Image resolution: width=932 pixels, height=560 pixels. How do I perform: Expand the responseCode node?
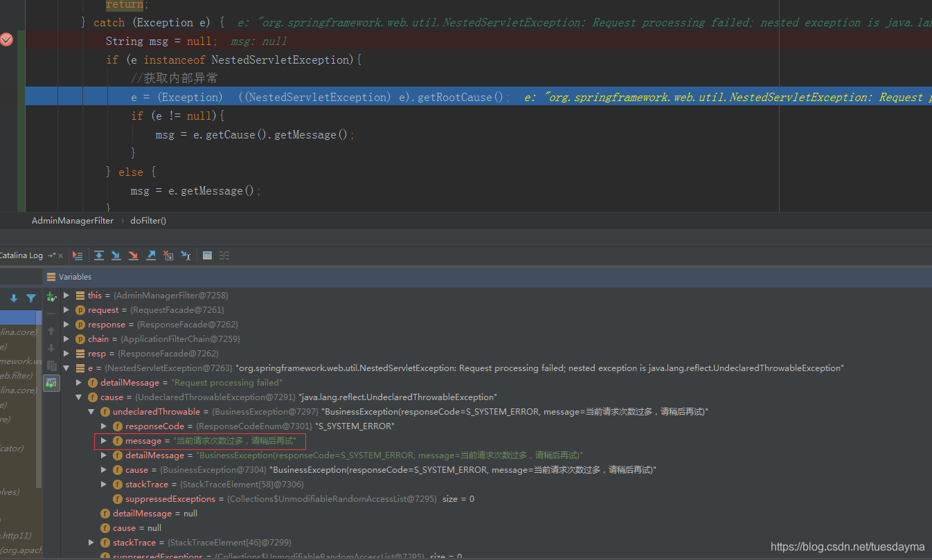(104, 426)
